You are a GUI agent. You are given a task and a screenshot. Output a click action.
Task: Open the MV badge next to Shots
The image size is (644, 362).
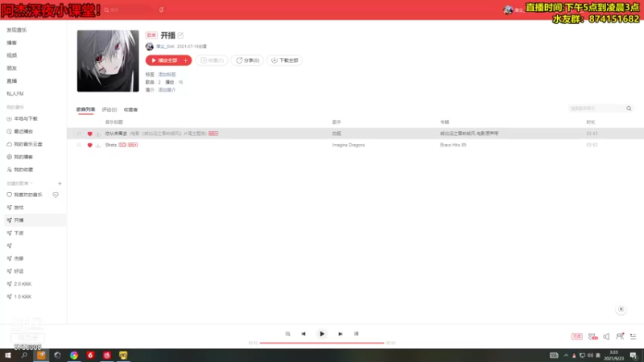pyautogui.click(x=133, y=145)
